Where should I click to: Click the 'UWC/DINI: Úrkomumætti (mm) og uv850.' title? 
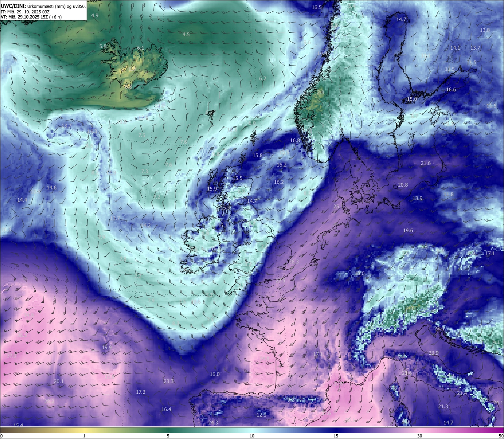coord(43,6)
